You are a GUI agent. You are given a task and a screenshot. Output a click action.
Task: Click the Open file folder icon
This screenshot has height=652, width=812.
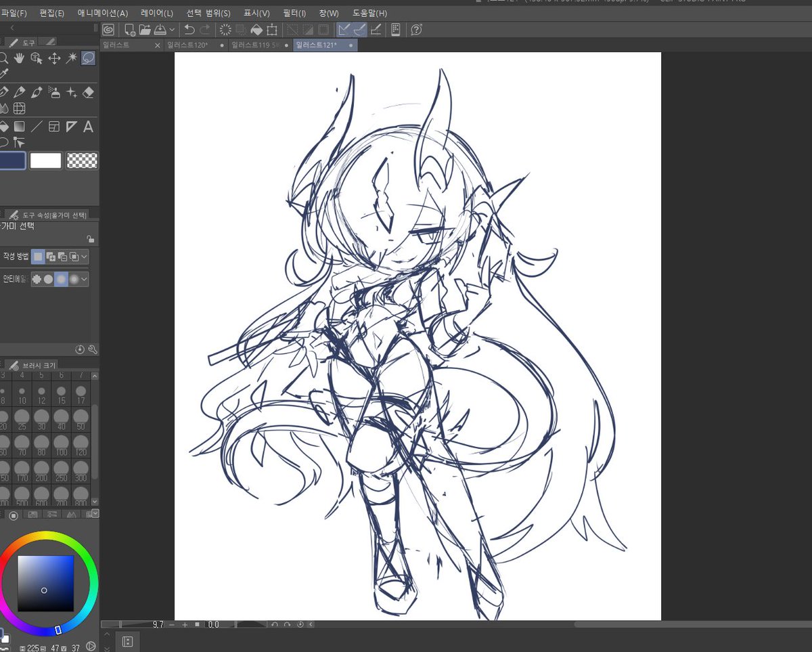(145, 30)
